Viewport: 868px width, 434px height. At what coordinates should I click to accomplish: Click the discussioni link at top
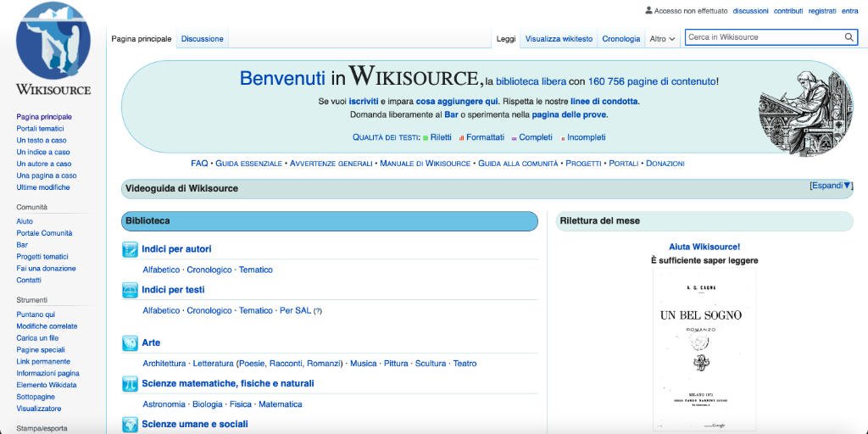coord(751,10)
